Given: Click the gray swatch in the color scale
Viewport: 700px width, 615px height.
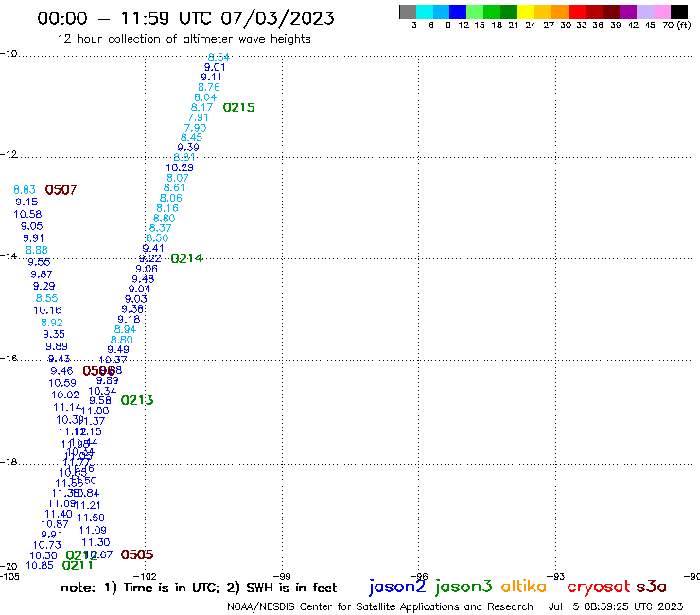Looking at the screenshot, I should click(x=408, y=11).
